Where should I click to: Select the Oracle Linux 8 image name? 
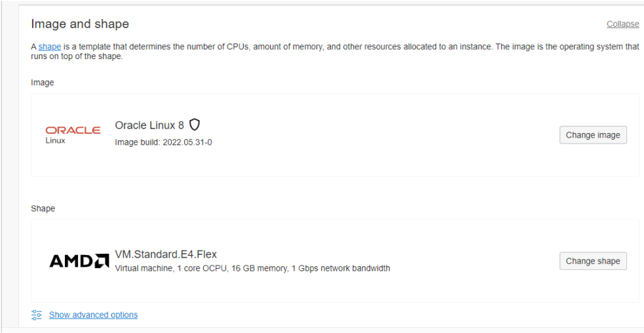click(149, 125)
